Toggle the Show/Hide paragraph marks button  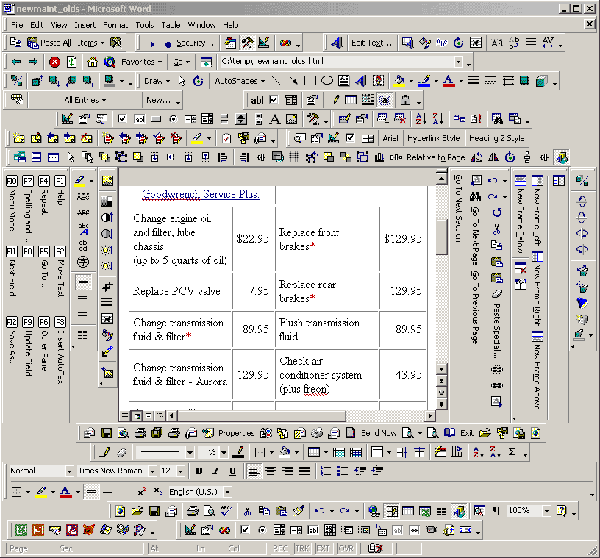tap(496, 511)
